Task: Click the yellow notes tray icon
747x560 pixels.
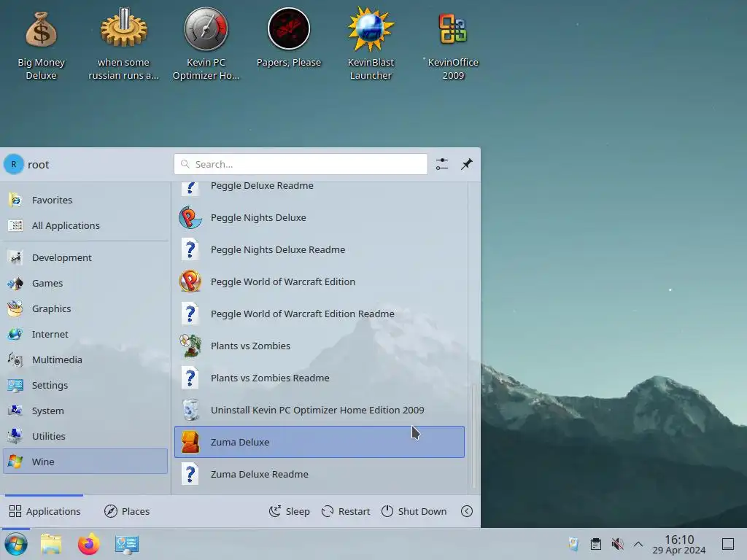Action: (573, 544)
